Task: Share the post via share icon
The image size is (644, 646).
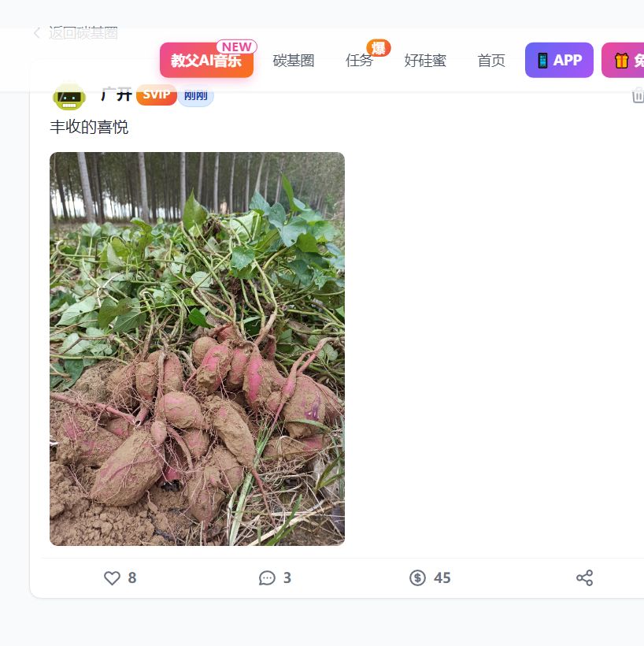Action: point(584,577)
